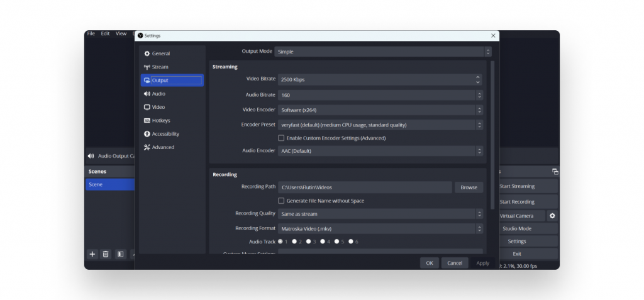Image resolution: width=644 pixels, height=300 pixels.
Task: Switch to the Hotkeys settings tab
Action: click(x=172, y=120)
